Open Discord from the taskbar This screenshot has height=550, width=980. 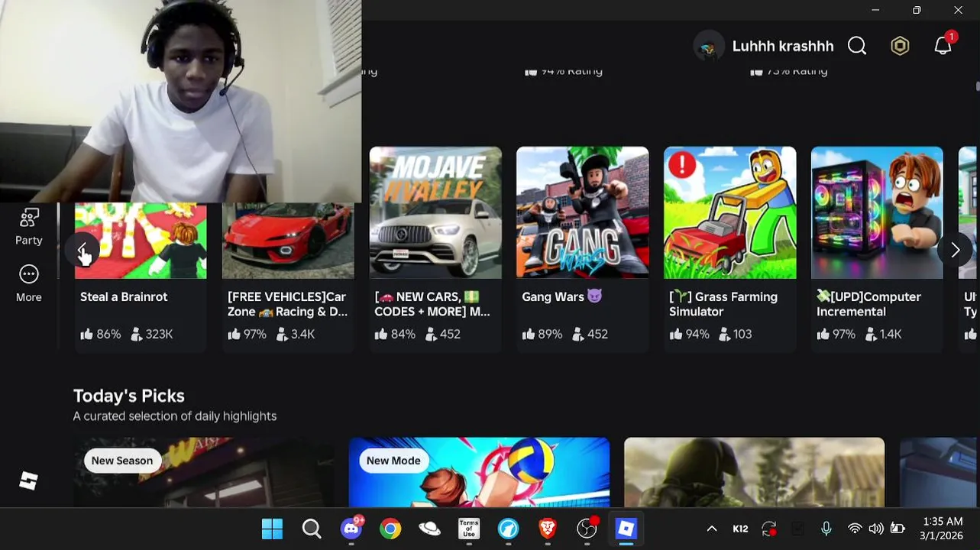click(351, 529)
